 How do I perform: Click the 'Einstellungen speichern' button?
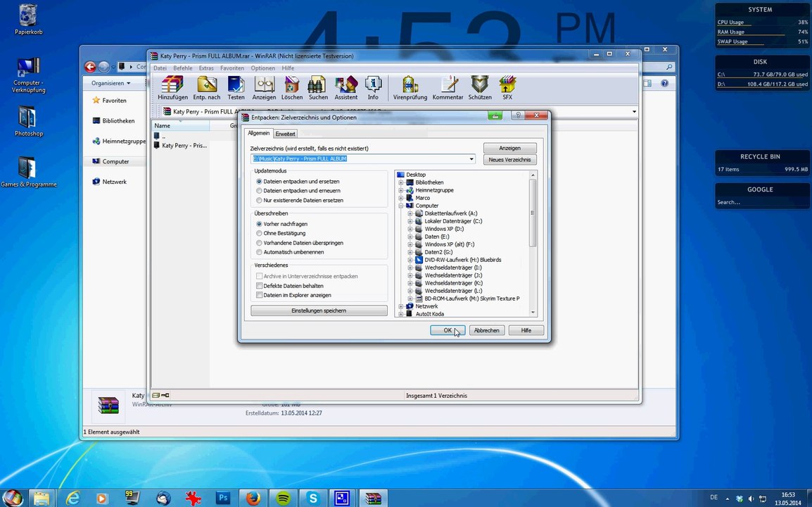(x=319, y=311)
